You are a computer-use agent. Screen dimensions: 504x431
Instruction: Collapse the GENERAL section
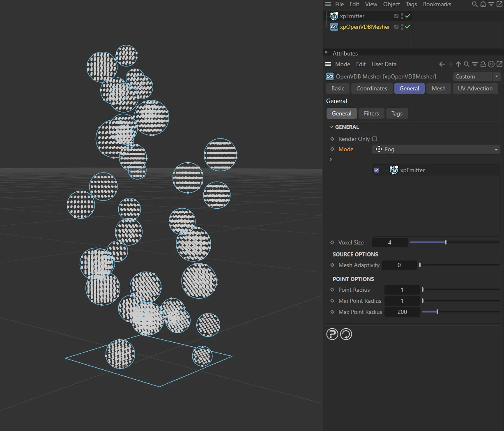point(331,127)
